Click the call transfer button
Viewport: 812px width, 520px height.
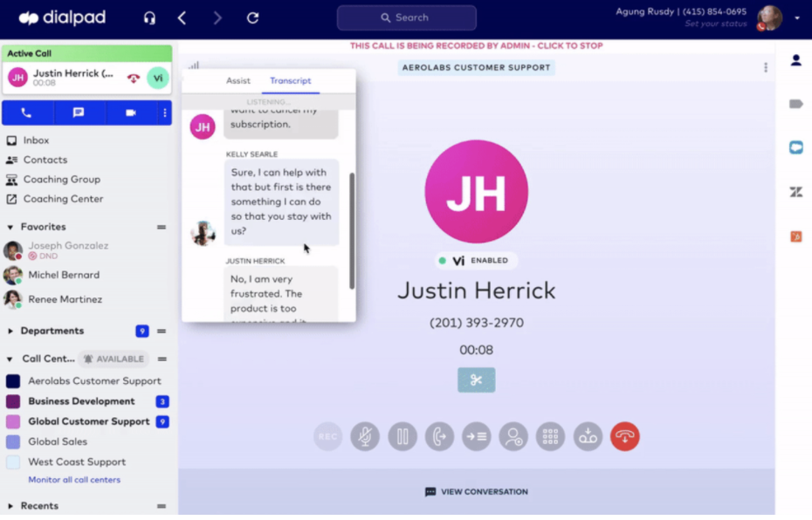pyautogui.click(x=440, y=437)
